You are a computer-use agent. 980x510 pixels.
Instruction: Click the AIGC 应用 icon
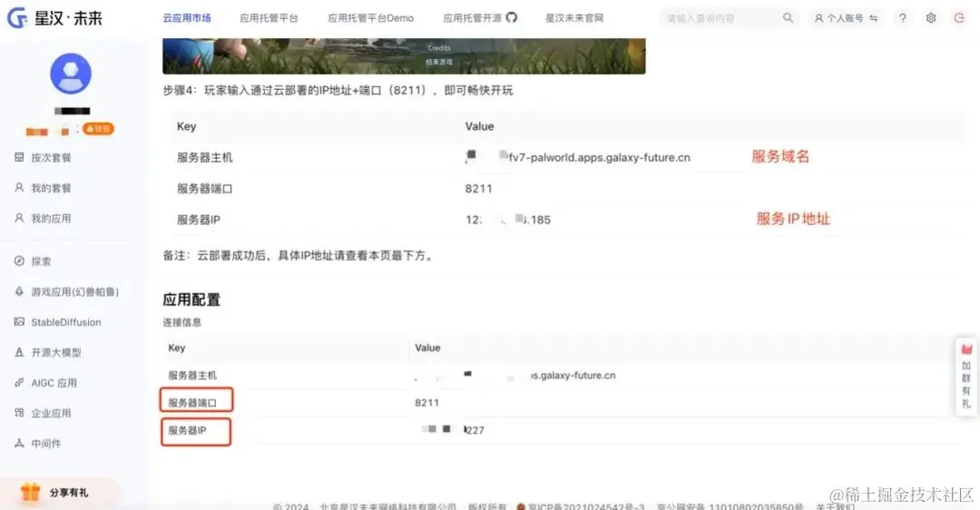point(19,383)
